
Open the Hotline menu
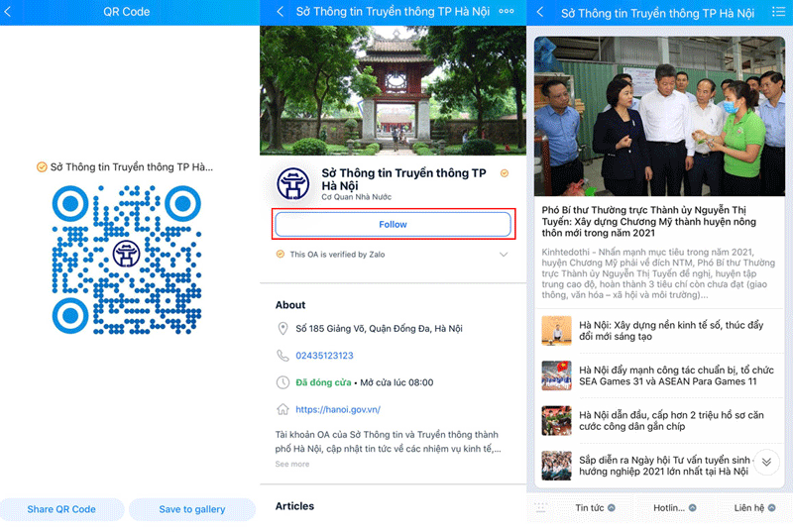[675, 508]
